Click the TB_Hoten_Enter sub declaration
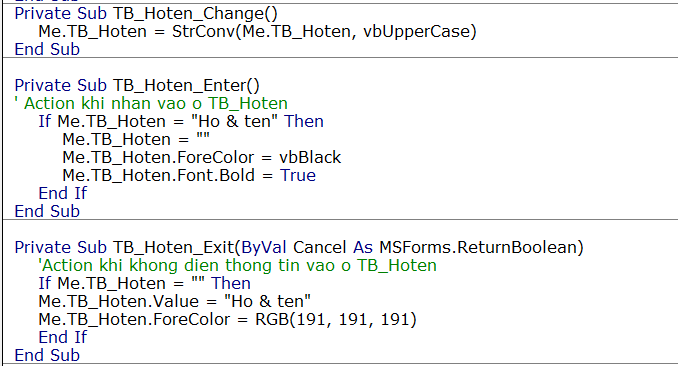Screen dimensions: 678x366 (137, 85)
